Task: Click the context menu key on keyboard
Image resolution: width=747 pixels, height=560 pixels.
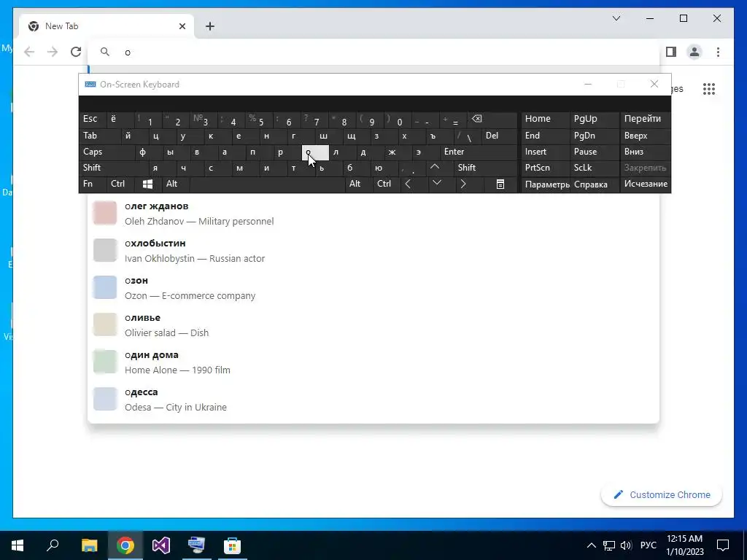Action: [x=500, y=184]
